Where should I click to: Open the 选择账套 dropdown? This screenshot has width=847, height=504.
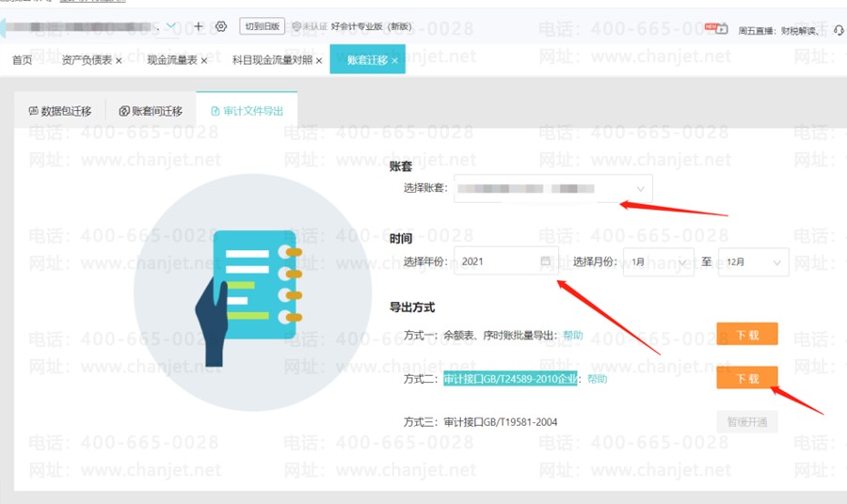coord(553,188)
